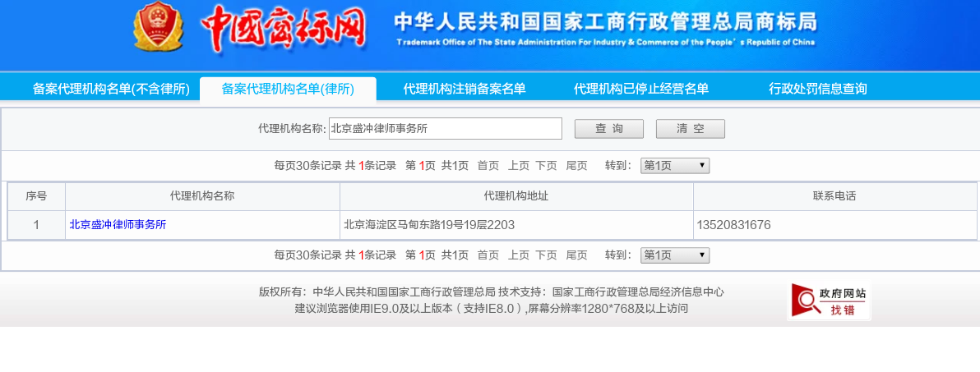Click the 中国商标网 red calligraphy logo
The height and width of the screenshot is (372, 980).
[283, 28]
